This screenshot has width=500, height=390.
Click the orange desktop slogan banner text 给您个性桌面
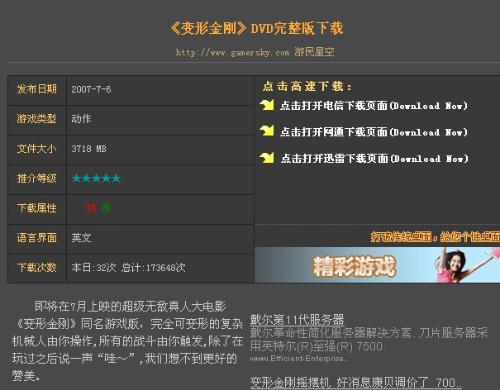tap(470, 237)
